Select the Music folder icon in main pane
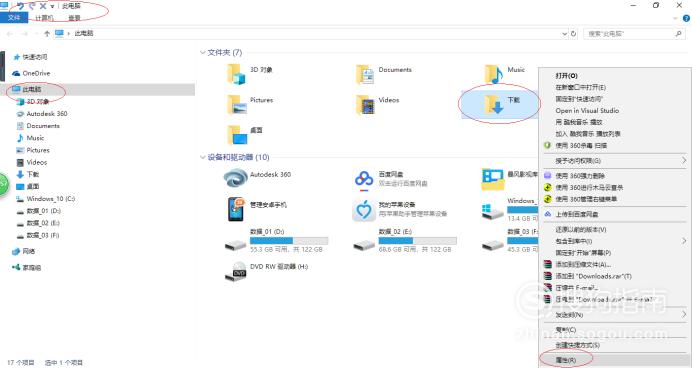This screenshot has height=368, width=692. 493,74
